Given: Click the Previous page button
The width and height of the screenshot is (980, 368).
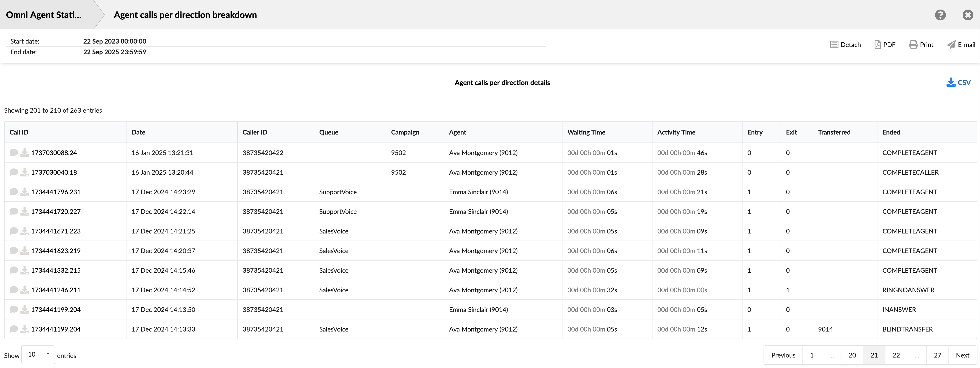Looking at the screenshot, I should click(x=783, y=355).
